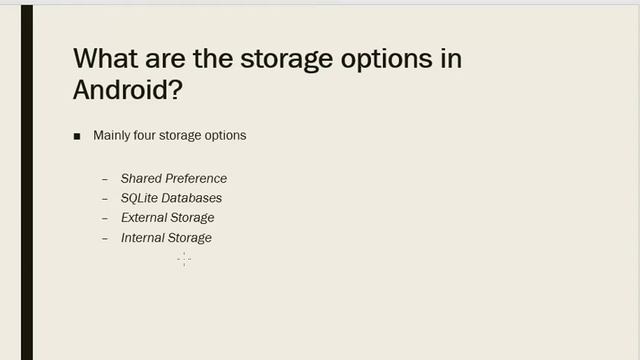Click the word 'Databases' in second sub-item
This screenshot has width=640, height=360.
pyautogui.click(x=191, y=198)
